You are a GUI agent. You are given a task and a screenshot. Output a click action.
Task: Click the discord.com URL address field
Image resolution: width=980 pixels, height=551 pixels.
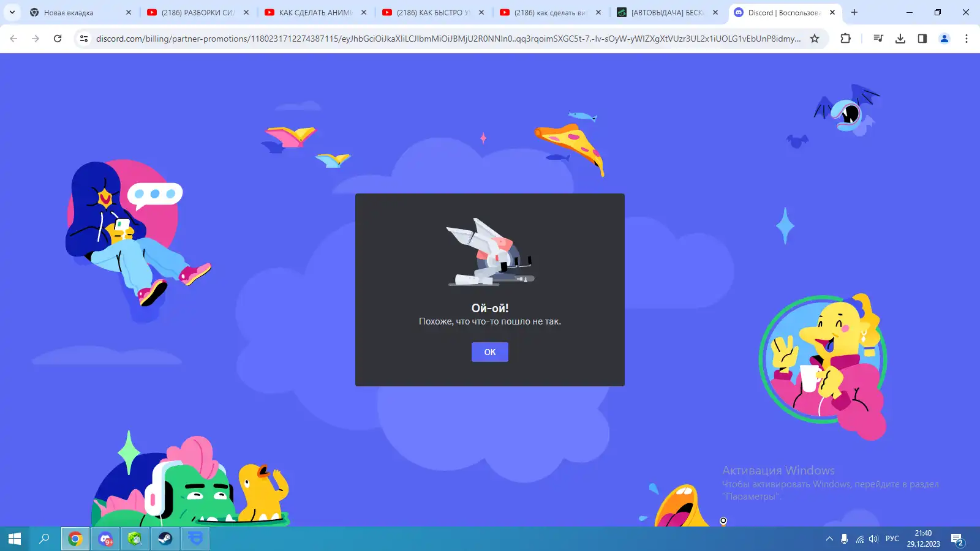point(448,39)
